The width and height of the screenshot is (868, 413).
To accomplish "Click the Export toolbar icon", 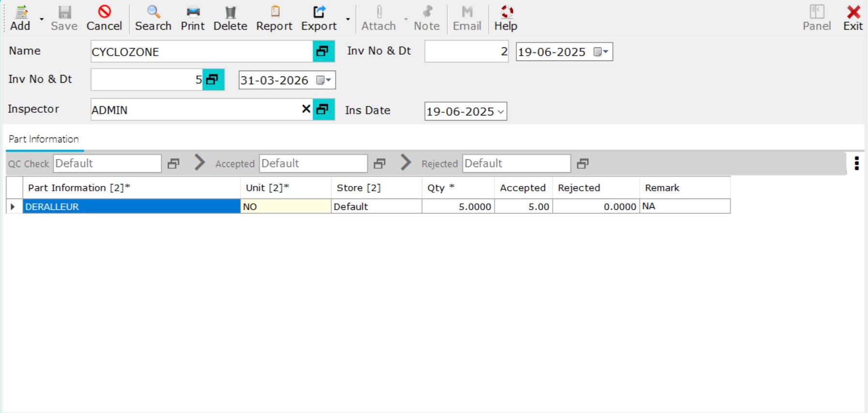I will coord(318,18).
